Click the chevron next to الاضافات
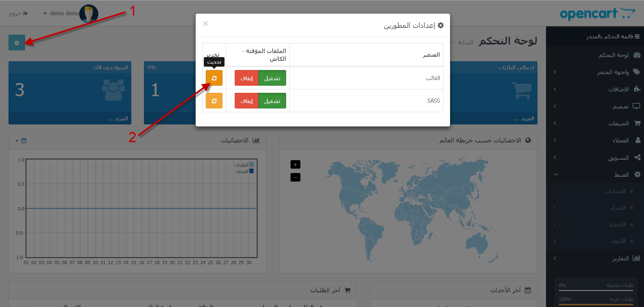Image resolution: width=644 pixels, height=307 pixels. 555,89
